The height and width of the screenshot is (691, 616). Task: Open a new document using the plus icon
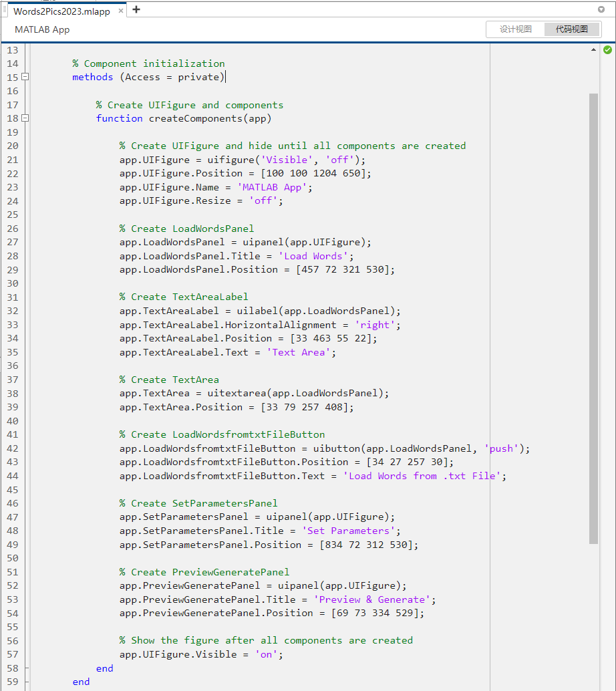click(x=138, y=10)
